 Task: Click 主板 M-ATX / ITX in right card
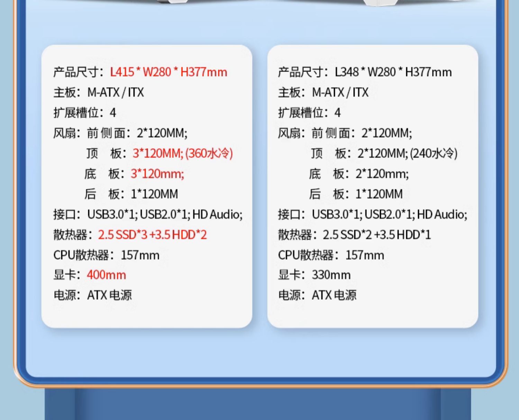click(x=324, y=92)
